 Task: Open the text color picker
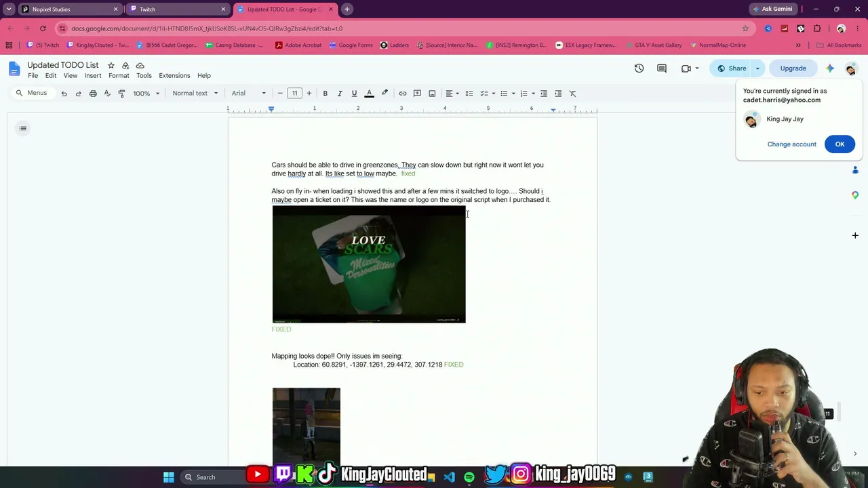pyautogui.click(x=370, y=94)
